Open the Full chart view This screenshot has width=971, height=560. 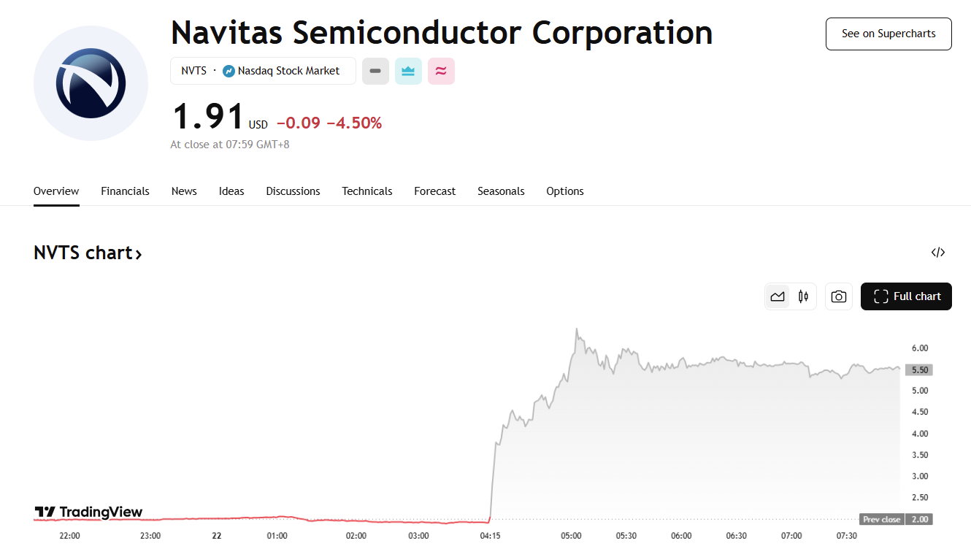tap(906, 296)
